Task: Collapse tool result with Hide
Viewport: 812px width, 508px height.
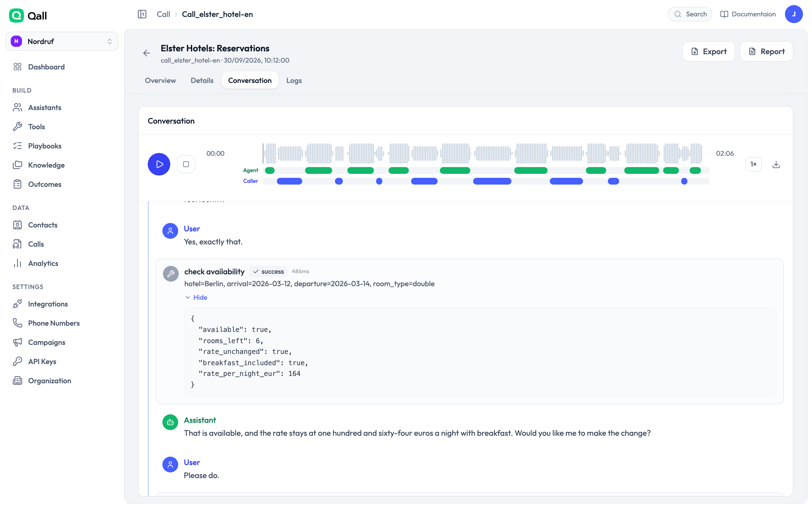Action: tap(196, 297)
